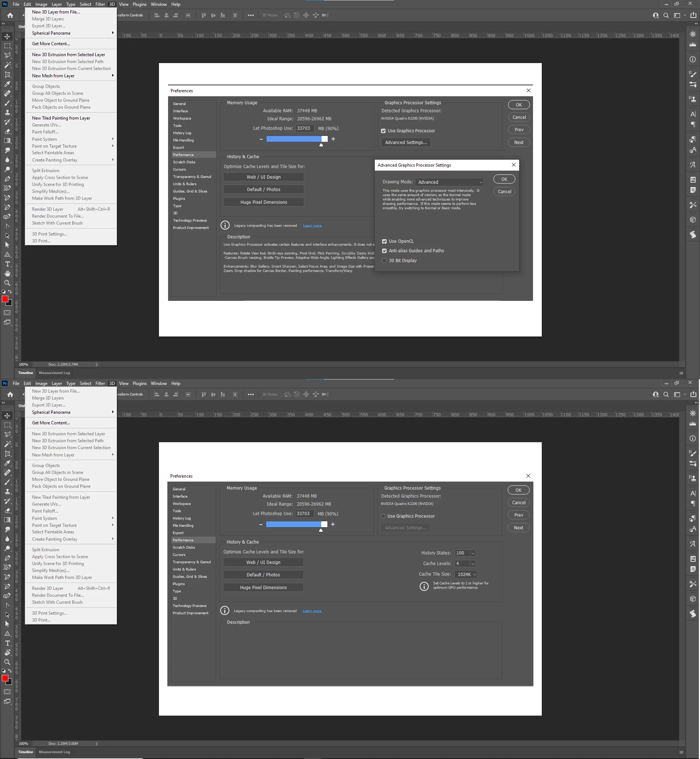700x759 pixels.
Task: Select the Eyedropper tool in upper window
Action: pos(7,84)
